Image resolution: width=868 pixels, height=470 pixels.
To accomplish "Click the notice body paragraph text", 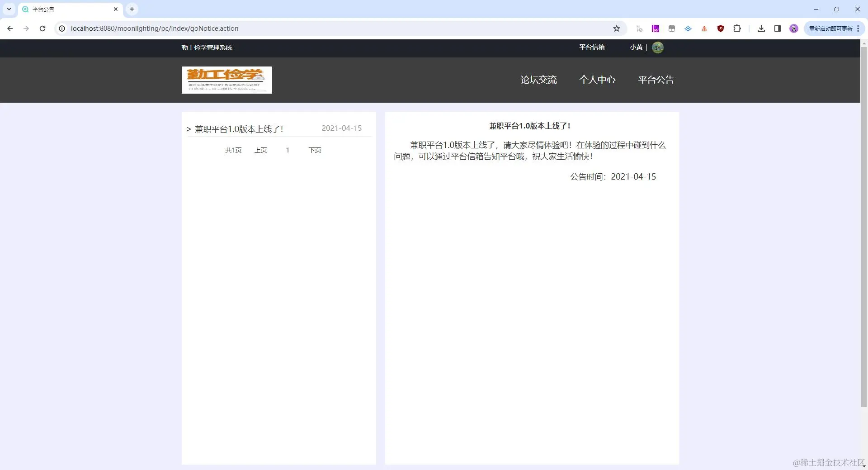I will coord(530,151).
